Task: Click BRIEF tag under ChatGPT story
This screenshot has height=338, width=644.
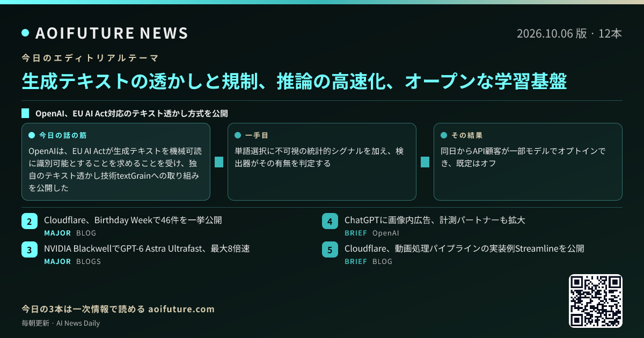Action: (x=356, y=233)
